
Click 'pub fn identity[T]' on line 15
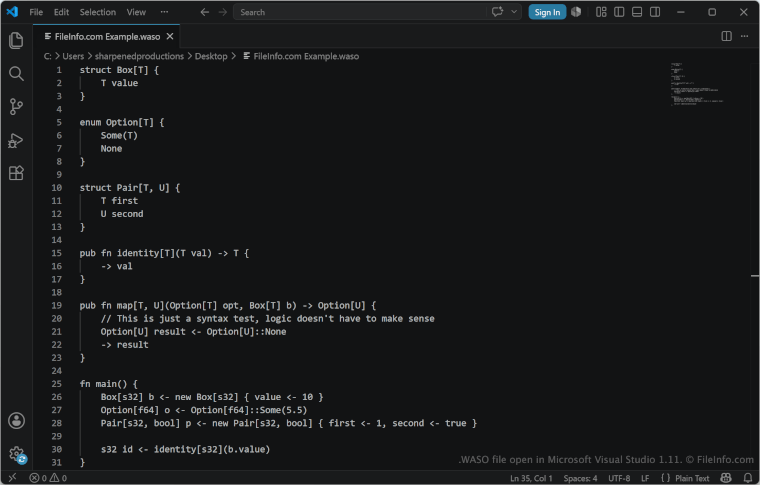click(x=125, y=253)
